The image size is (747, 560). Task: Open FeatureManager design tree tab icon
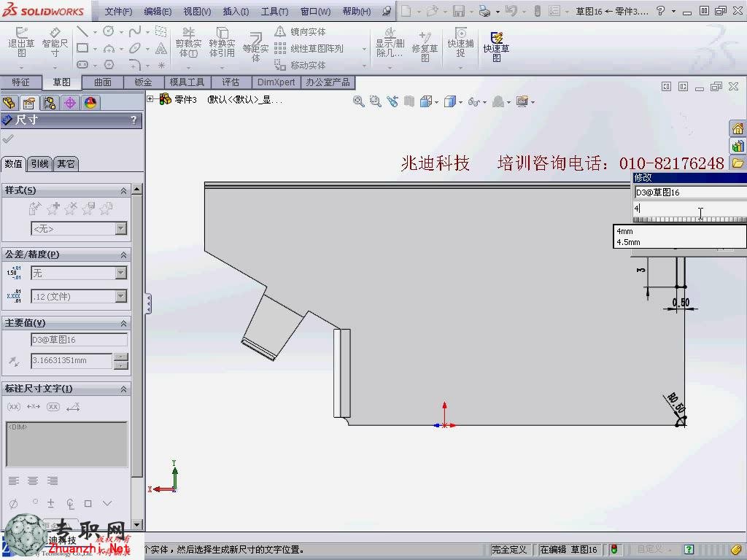point(9,103)
